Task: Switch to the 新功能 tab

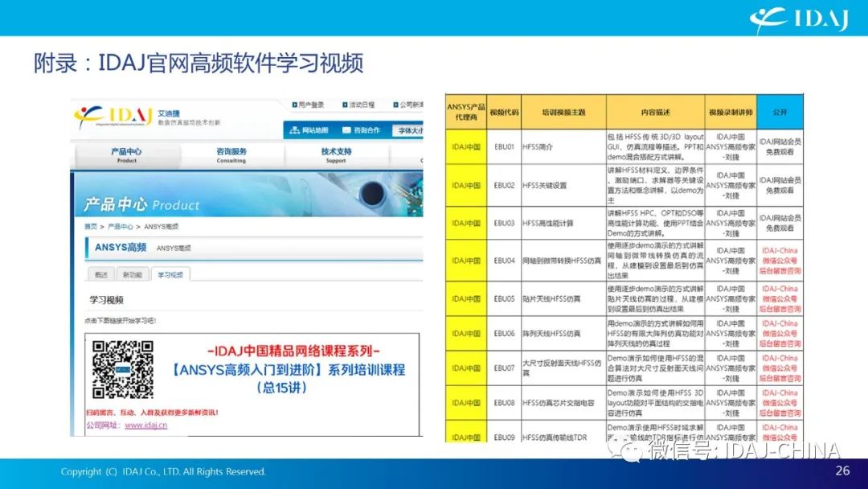Action: click(x=133, y=274)
